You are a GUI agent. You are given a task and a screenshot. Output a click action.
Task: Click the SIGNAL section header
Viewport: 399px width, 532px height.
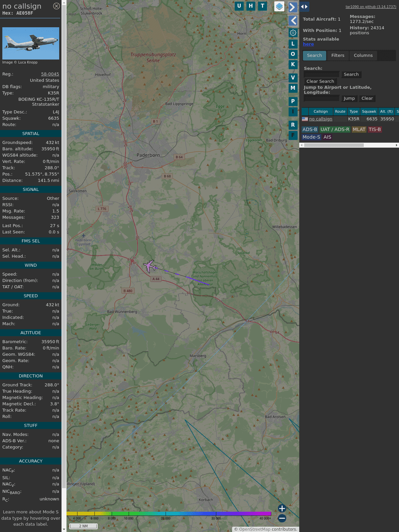point(31,190)
